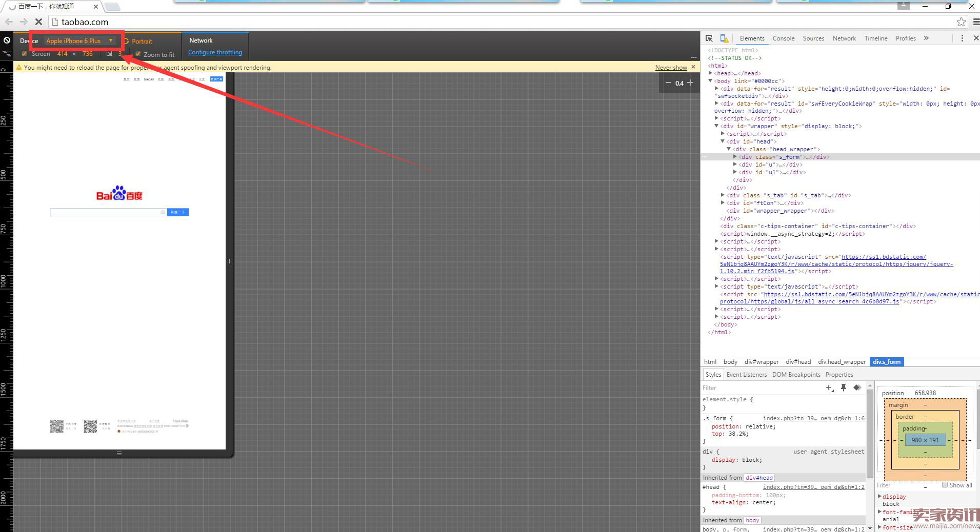Click the warning triangle icon in notice bar
The image size is (980, 532).
click(x=19, y=67)
